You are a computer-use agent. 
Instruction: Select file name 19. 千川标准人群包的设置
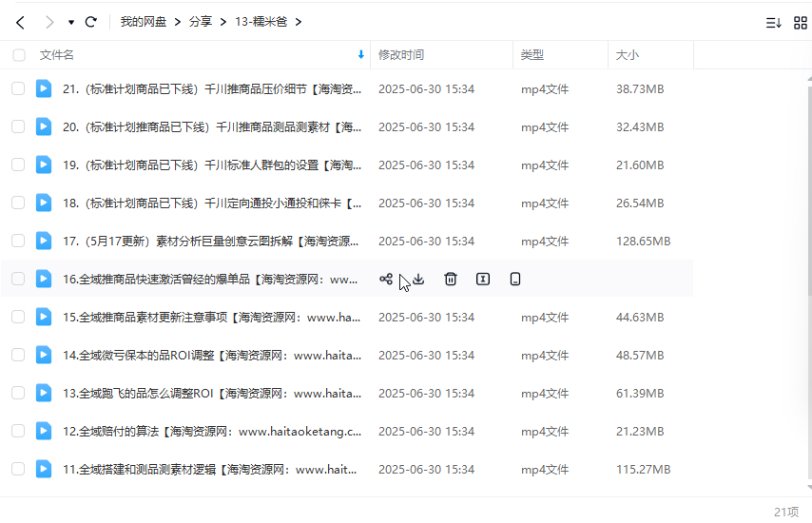(212, 165)
